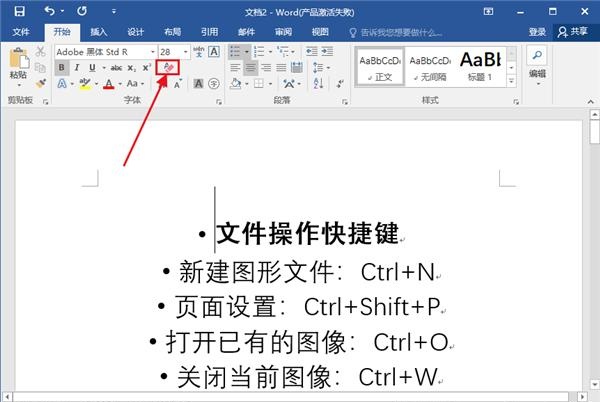This screenshot has width=600, height=402.
Task: Toggle Bold formatting button
Action: (62, 68)
